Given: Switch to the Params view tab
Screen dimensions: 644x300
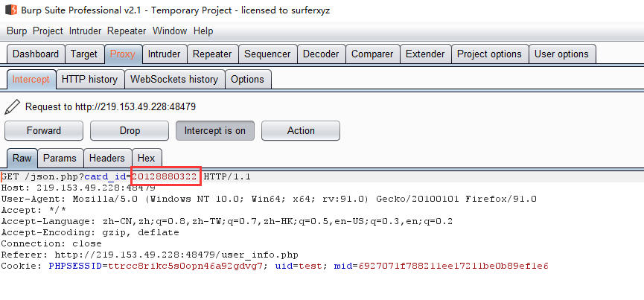Looking at the screenshot, I should [x=60, y=158].
